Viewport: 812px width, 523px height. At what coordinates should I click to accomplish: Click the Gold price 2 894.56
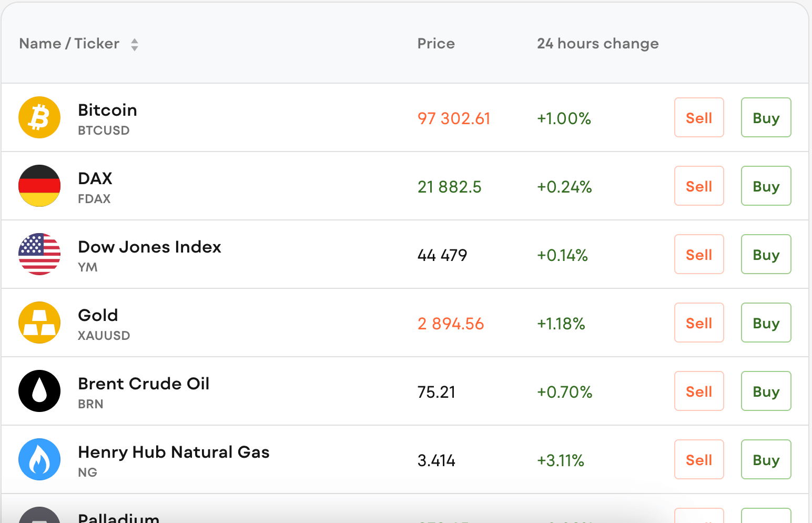(x=451, y=324)
